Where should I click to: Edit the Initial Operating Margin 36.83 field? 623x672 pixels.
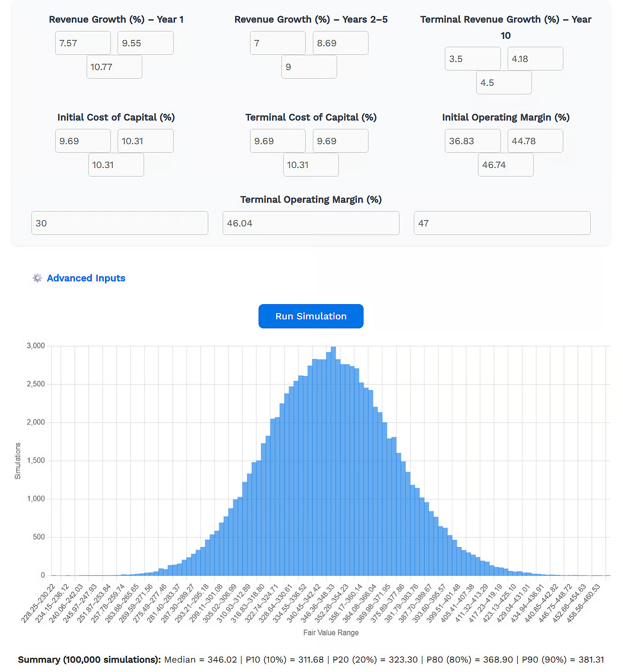(x=473, y=141)
